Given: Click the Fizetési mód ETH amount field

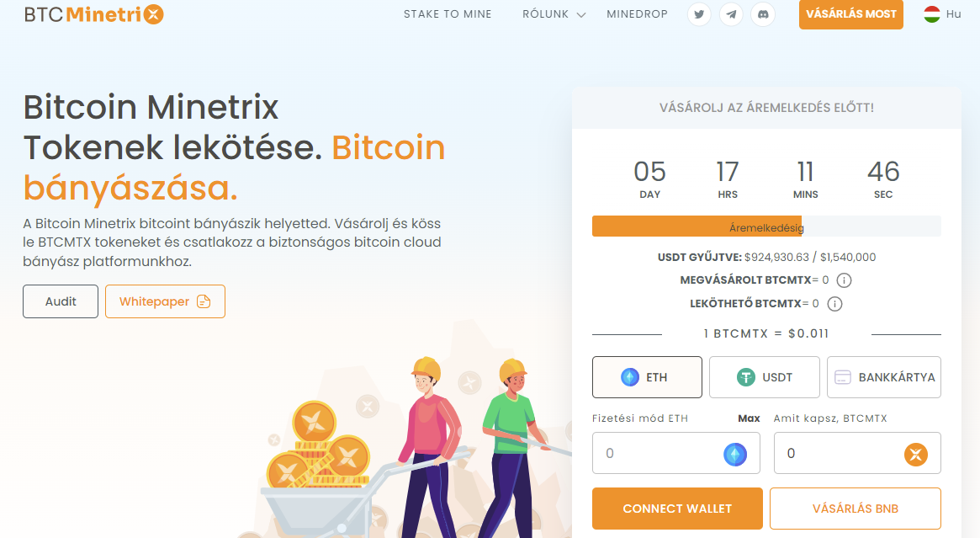Looking at the screenshot, I should [676, 453].
